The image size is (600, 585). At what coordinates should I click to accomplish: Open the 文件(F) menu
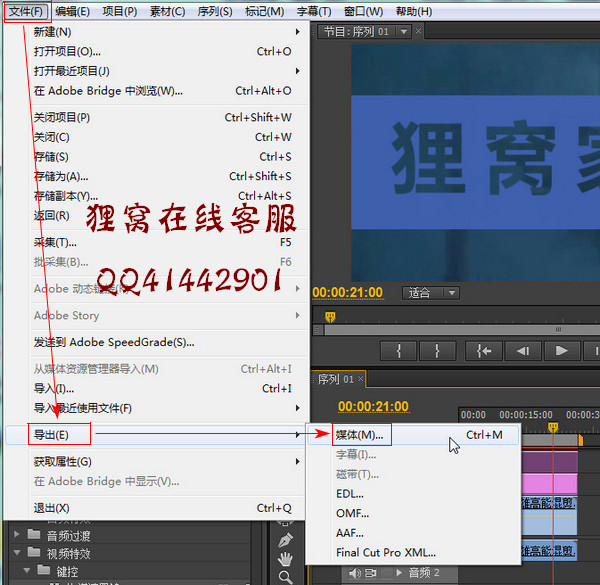click(26, 11)
